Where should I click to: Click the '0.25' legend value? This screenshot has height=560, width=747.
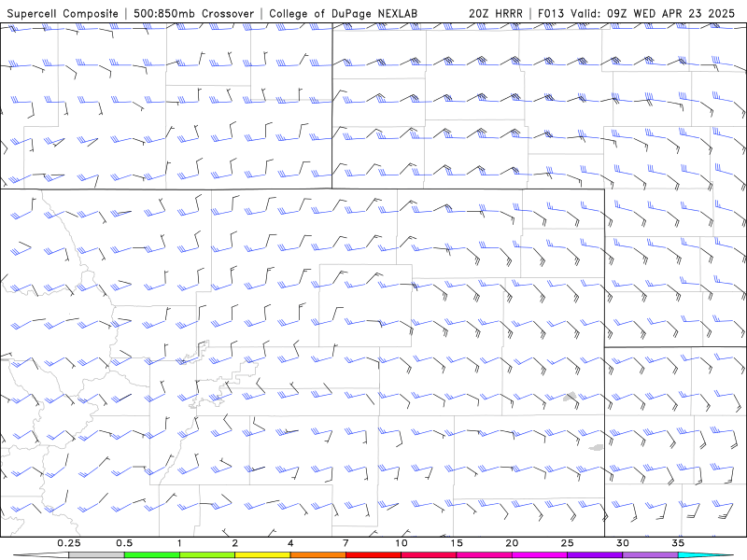tap(69, 543)
